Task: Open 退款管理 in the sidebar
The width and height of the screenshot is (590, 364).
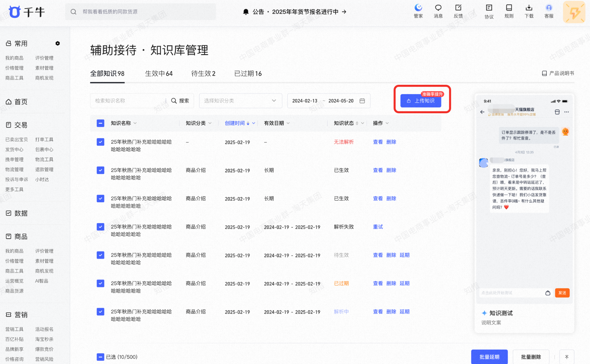Action: point(44,169)
